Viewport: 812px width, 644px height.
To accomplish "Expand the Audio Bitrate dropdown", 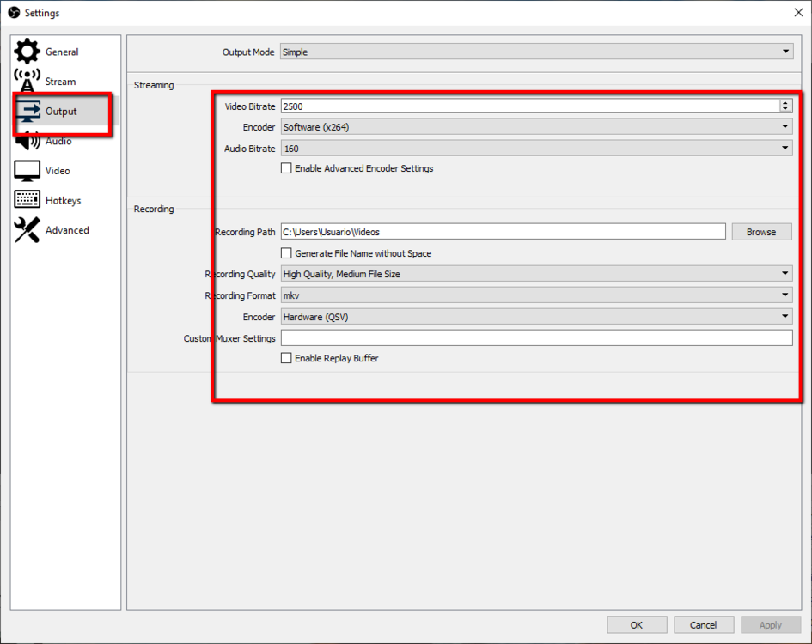I will (x=536, y=149).
